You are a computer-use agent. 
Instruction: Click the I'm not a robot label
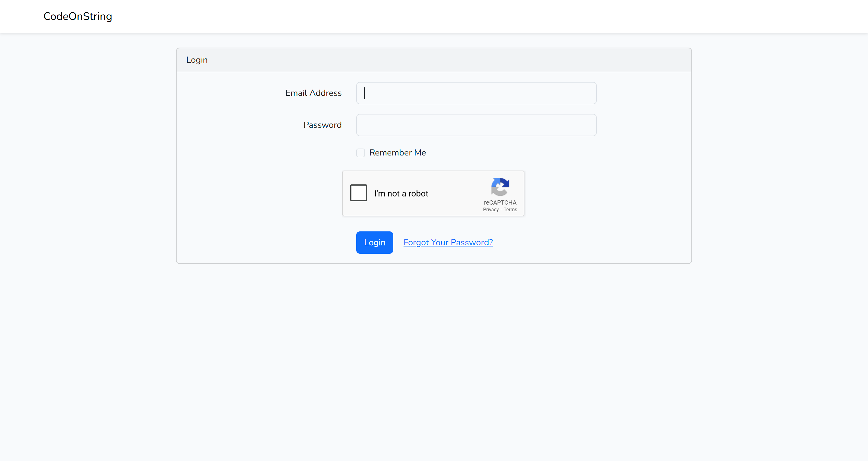coord(401,193)
